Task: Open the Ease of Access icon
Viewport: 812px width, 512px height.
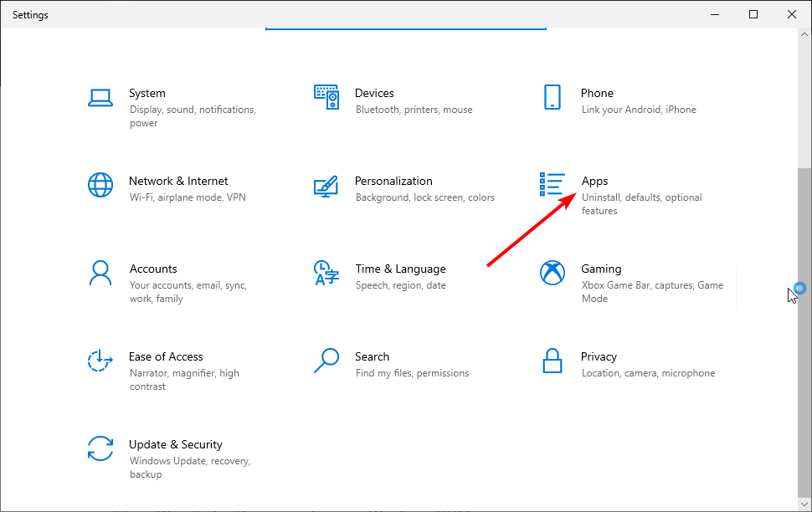Action: tap(100, 361)
